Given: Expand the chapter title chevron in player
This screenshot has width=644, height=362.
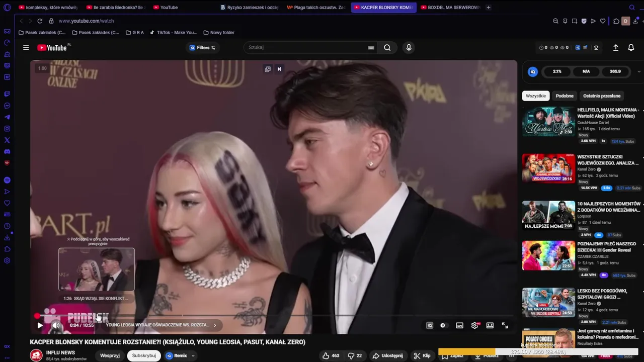Looking at the screenshot, I should point(215,325).
